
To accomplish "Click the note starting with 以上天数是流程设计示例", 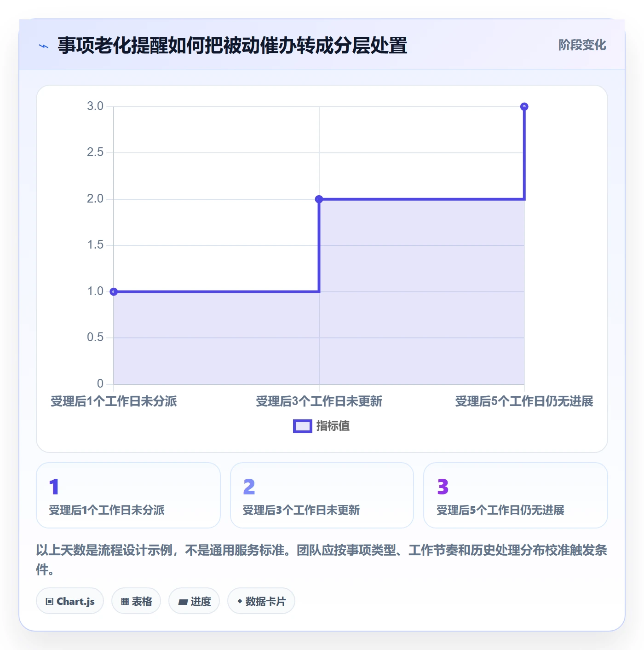I will click(322, 560).
